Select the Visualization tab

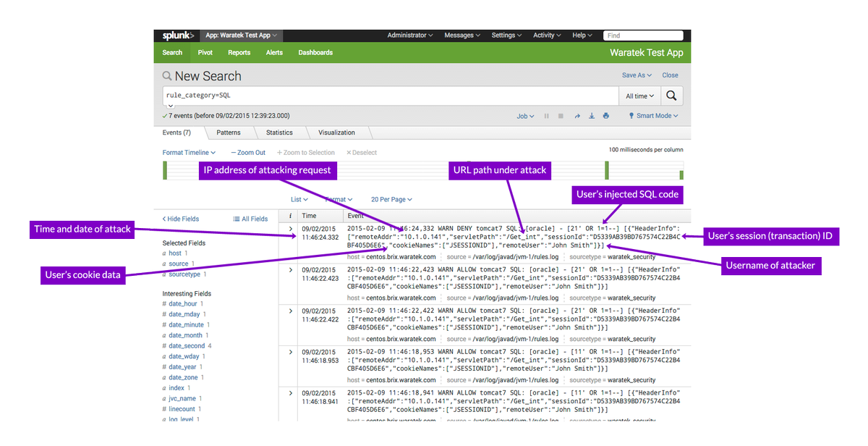click(337, 132)
